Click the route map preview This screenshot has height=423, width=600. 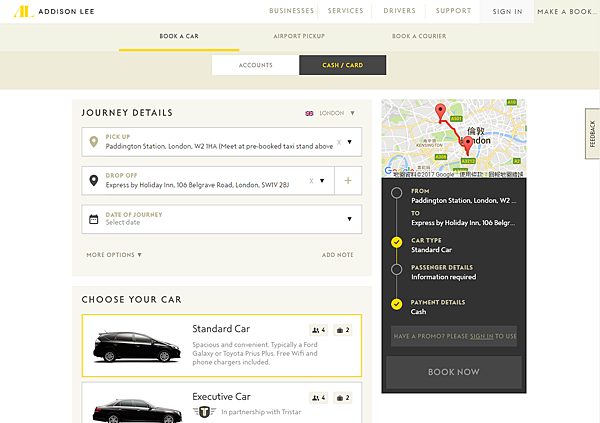(x=454, y=138)
